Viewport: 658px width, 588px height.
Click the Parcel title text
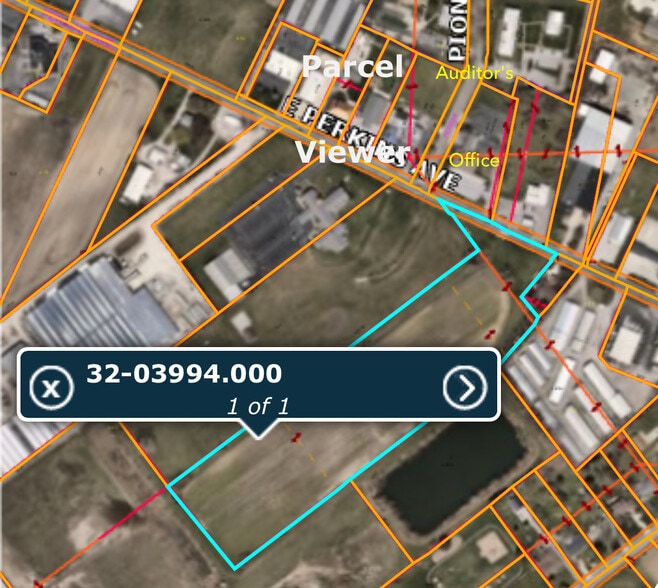point(352,66)
